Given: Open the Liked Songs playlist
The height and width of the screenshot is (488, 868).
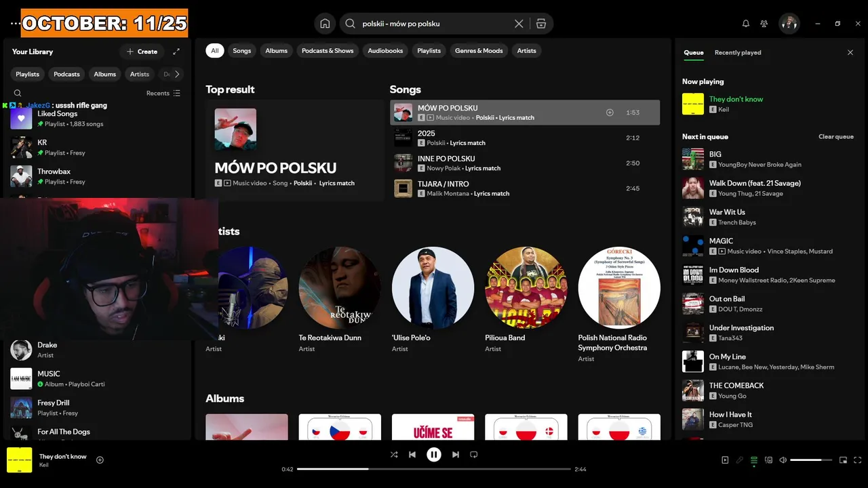Looking at the screenshot, I should [x=96, y=119].
